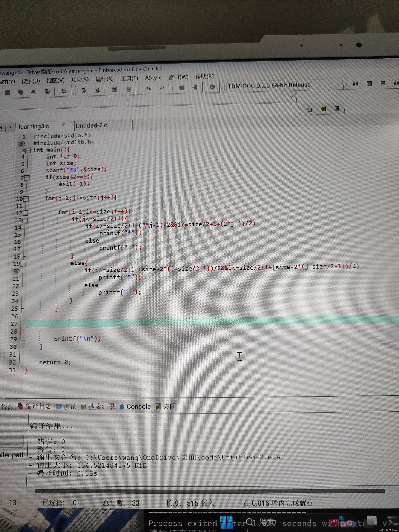
Task: Expand the left class browser dropdown
Action: pos(129,101)
